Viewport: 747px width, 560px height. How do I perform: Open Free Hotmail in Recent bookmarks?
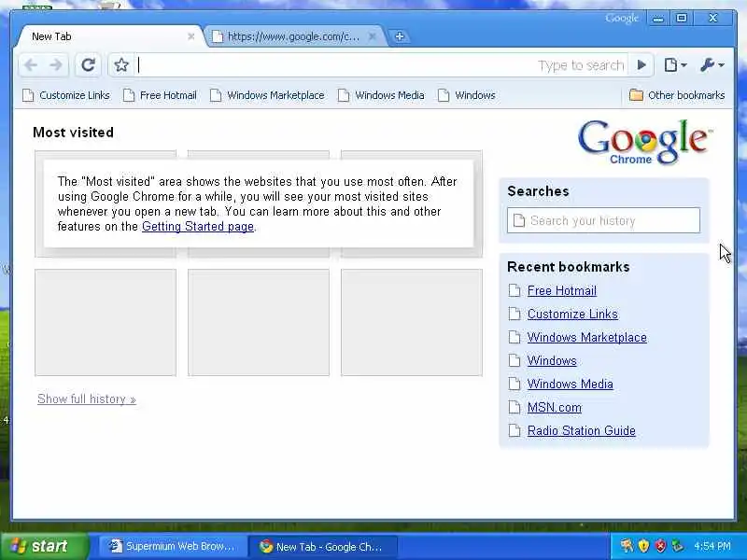[562, 290]
